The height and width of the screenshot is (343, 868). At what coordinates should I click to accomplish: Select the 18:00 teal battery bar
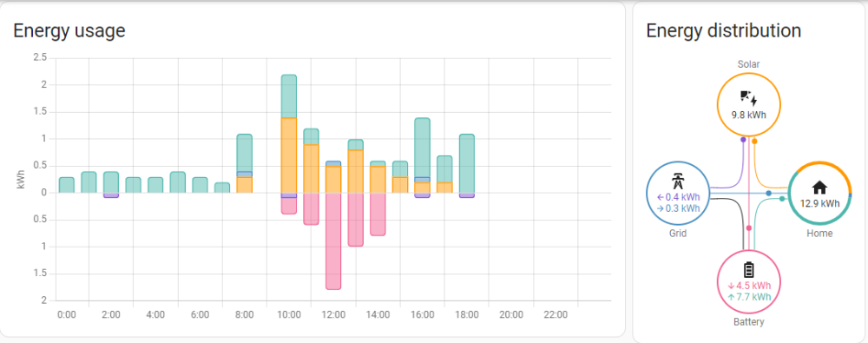467,163
